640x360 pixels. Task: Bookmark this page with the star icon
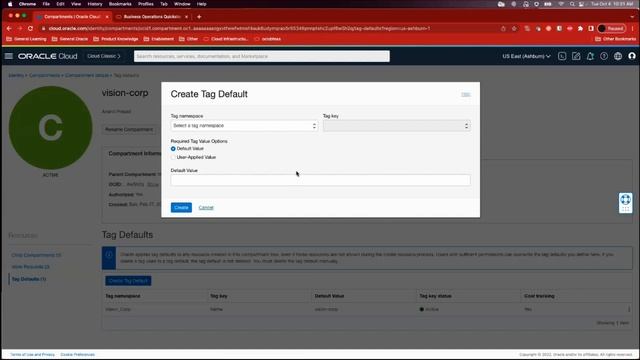point(514,29)
